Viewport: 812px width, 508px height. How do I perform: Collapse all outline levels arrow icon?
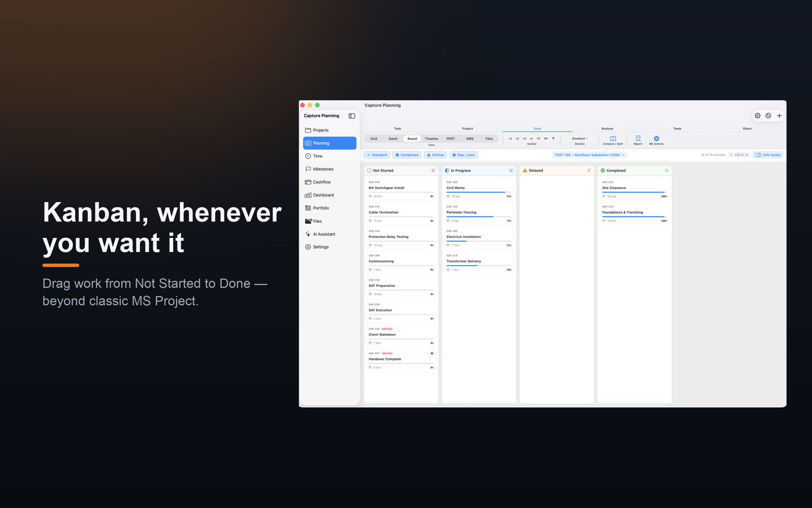[x=553, y=139]
